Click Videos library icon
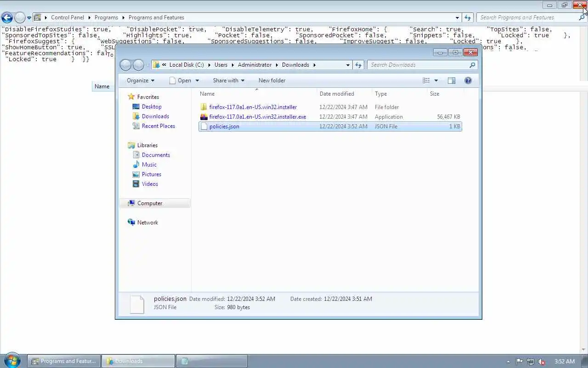 click(x=136, y=184)
